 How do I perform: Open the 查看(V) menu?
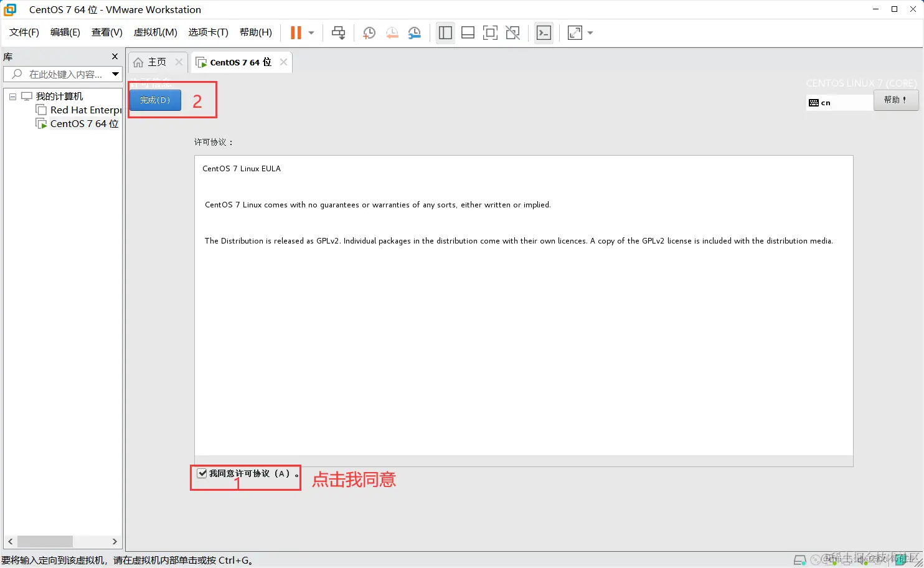coord(107,32)
